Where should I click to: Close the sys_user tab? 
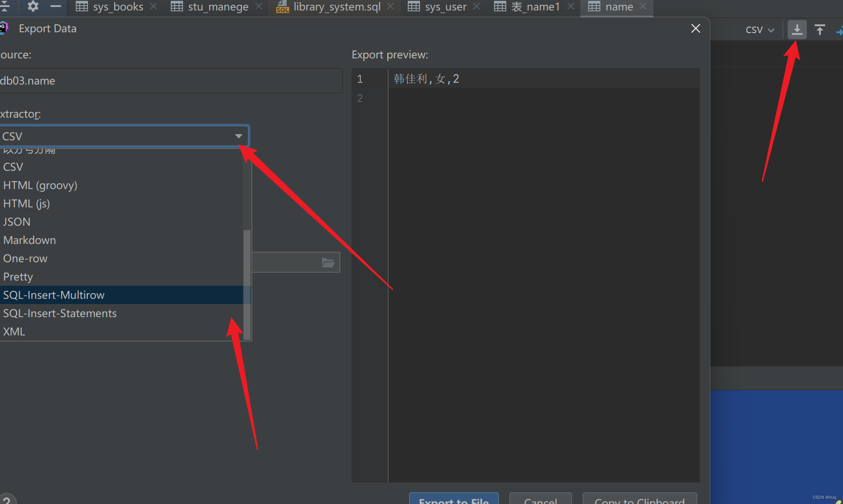pyautogui.click(x=477, y=7)
